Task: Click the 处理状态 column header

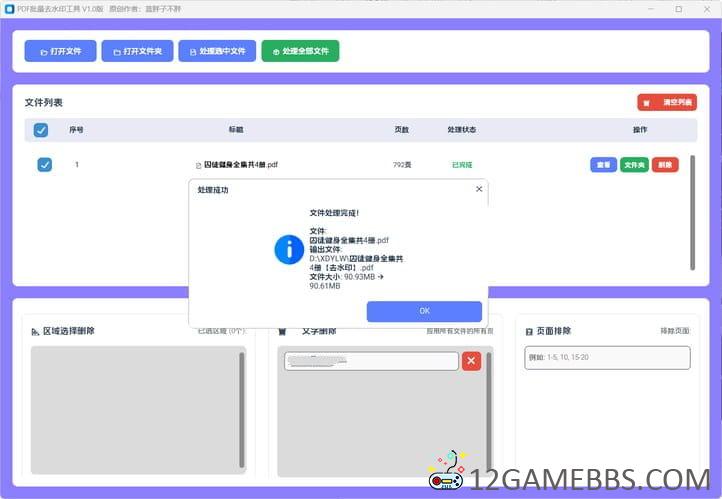Action: (462, 130)
